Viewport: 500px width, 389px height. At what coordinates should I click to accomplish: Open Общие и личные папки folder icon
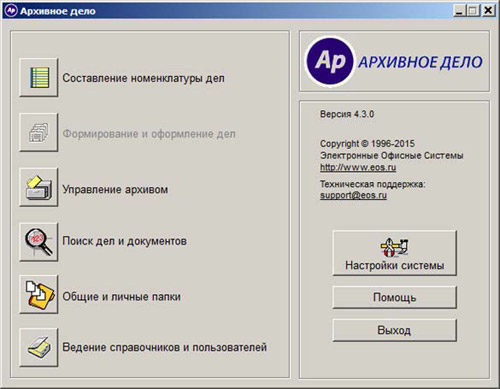[x=39, y=295]
